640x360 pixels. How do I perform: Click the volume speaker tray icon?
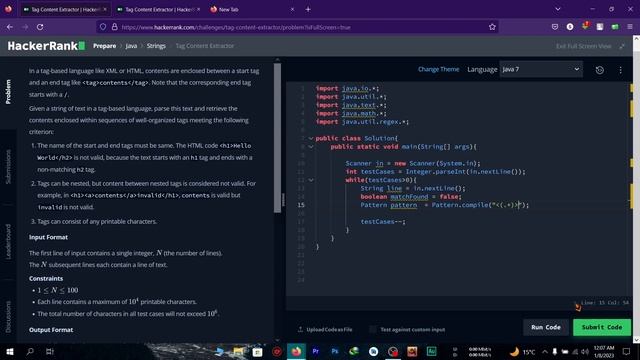(584, 352)
